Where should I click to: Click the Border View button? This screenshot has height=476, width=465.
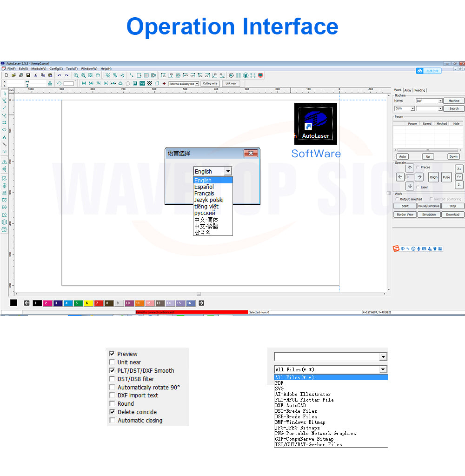405,215
